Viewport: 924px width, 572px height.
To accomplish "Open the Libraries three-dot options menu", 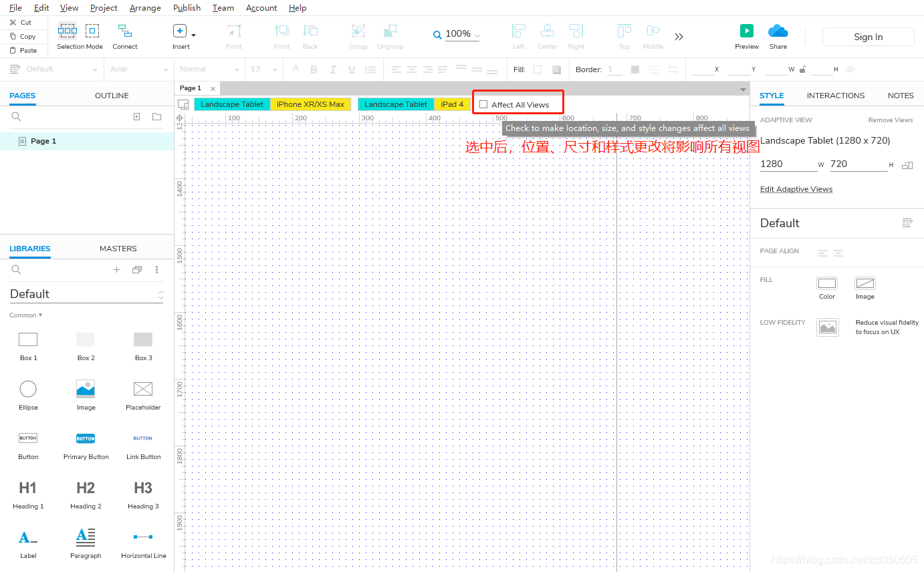I will tap(157, 270).
